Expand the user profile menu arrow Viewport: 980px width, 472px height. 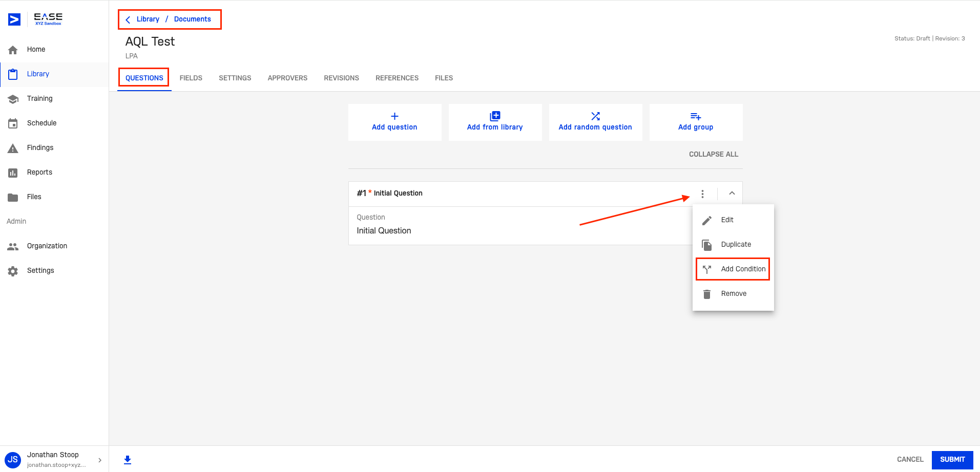pos(100,460)
